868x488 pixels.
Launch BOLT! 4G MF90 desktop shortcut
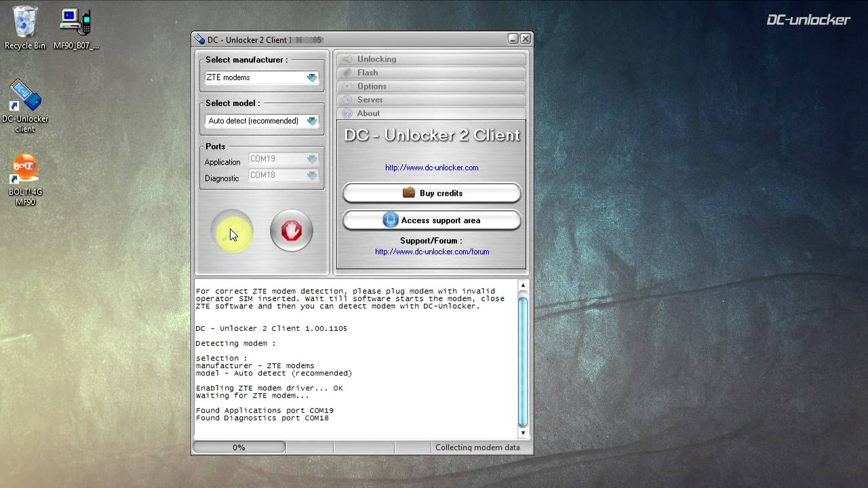click(x=25, y=180)
